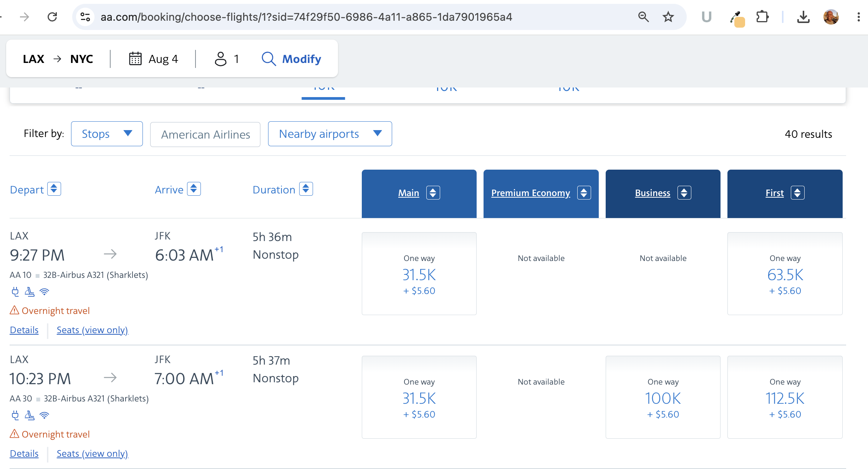
Task: Toggle the American Airlines filter
Action: coord(205,134)
